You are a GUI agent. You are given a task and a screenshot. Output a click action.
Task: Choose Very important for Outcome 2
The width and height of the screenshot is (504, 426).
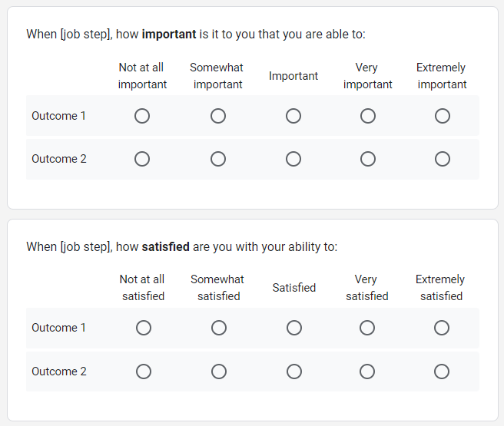coord(368,159)
